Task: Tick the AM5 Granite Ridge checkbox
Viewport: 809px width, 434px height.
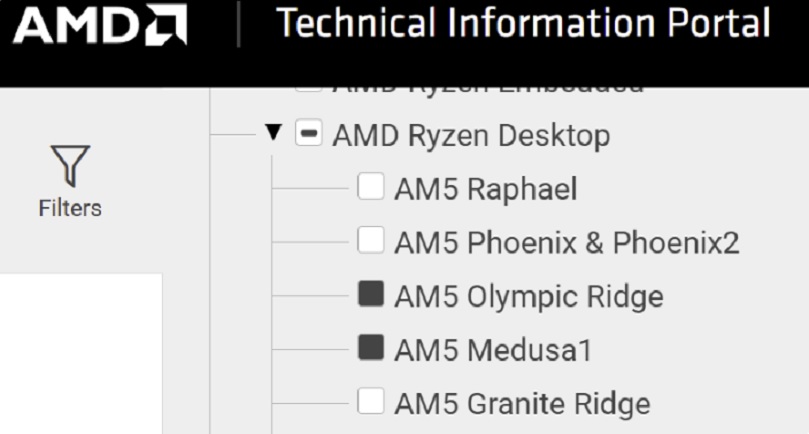Action: click(371, 401)
